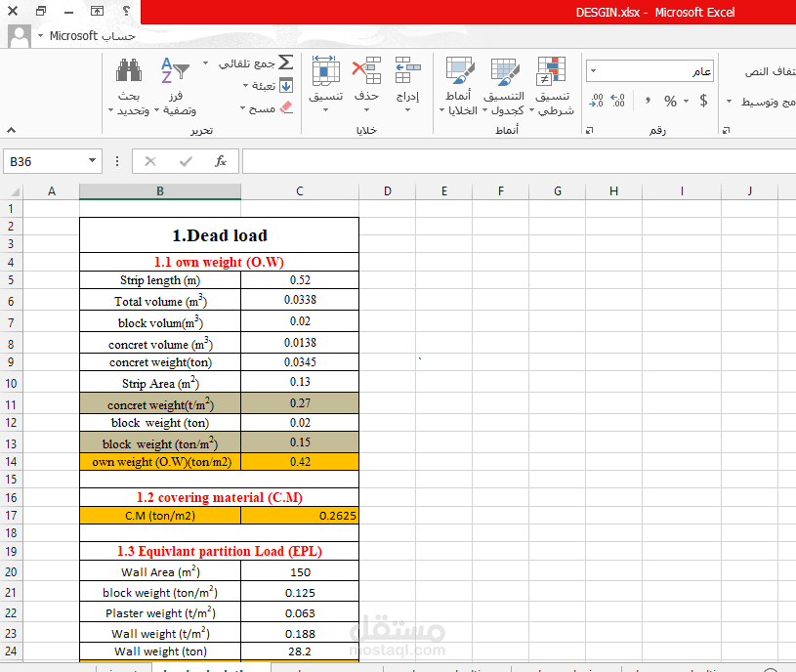Image resolution: width=796 pixels, height=672 pixels.
Task: Click the AutoSum sigma icon
Action: (x=286, y=63)
